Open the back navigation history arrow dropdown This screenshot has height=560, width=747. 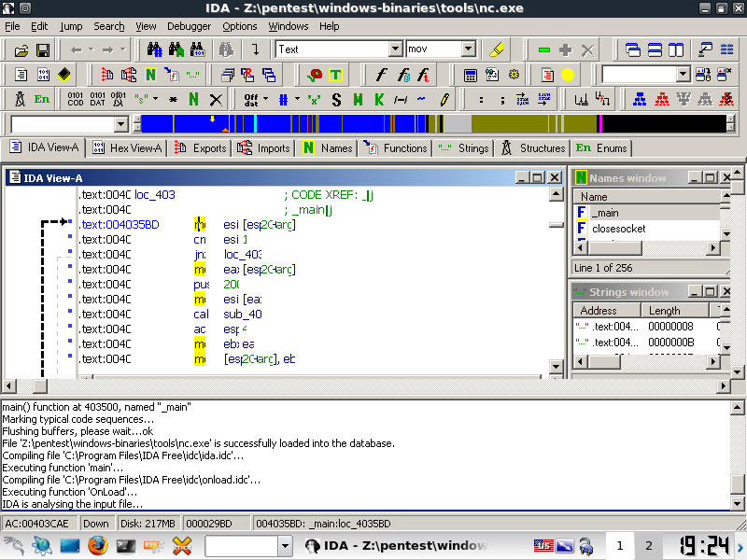point(91,49)
